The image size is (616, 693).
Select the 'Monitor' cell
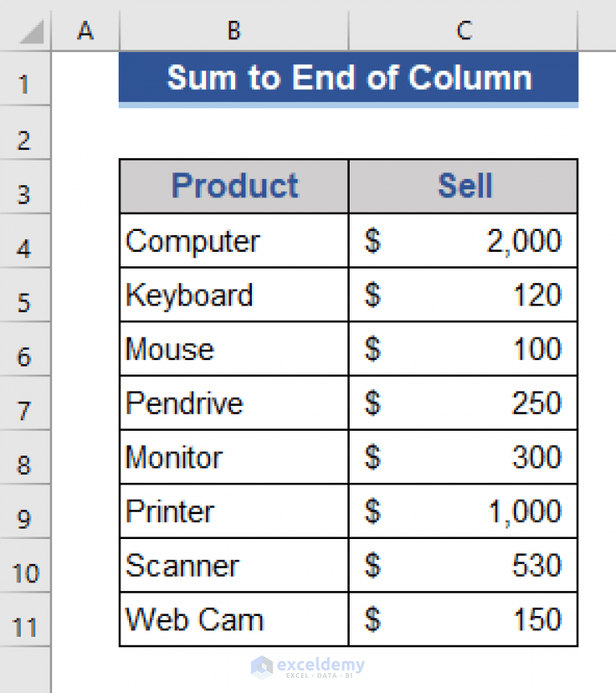(x=233, y=458)
